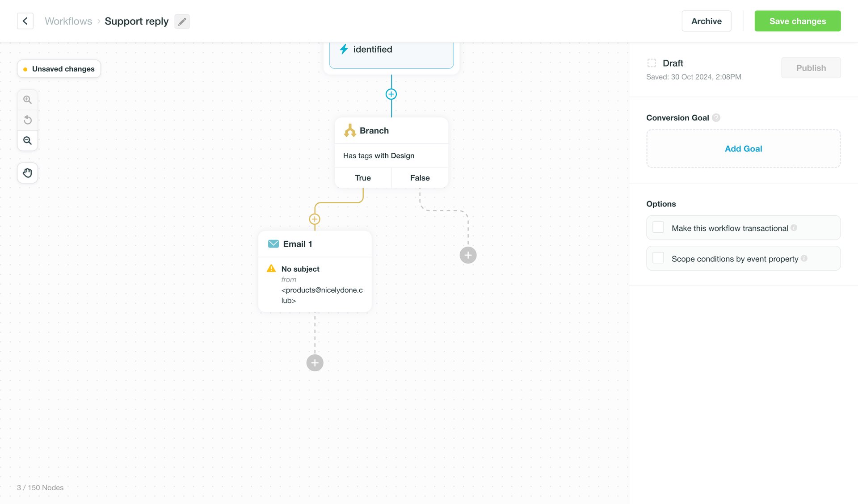
Task: Activate the hand pan tool
Action: (27, 173)
